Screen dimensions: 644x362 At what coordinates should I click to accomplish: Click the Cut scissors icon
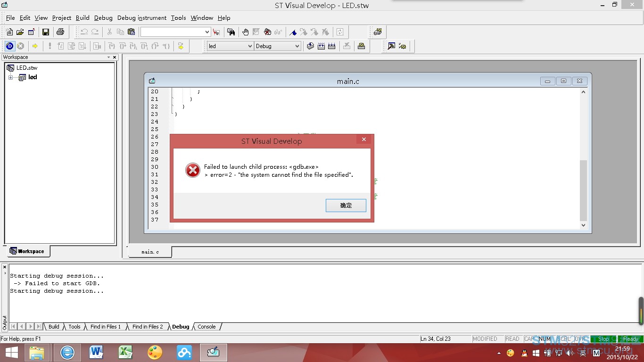[x=109, y=32]
